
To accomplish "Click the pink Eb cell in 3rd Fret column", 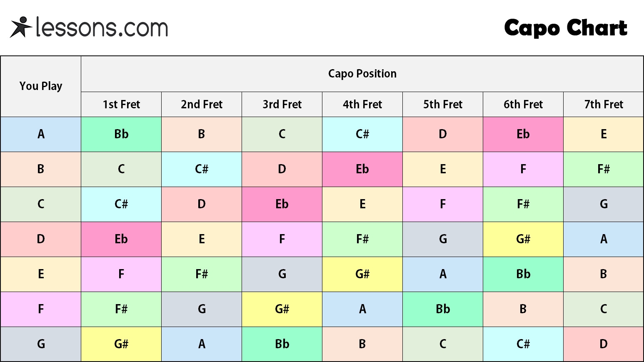I will (x=282, y=204).
